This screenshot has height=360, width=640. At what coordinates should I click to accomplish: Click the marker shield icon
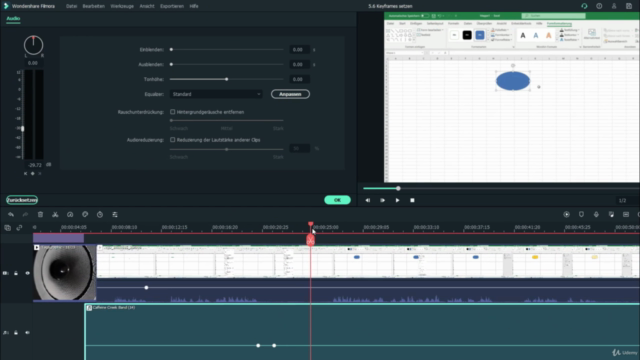[581, 214]
